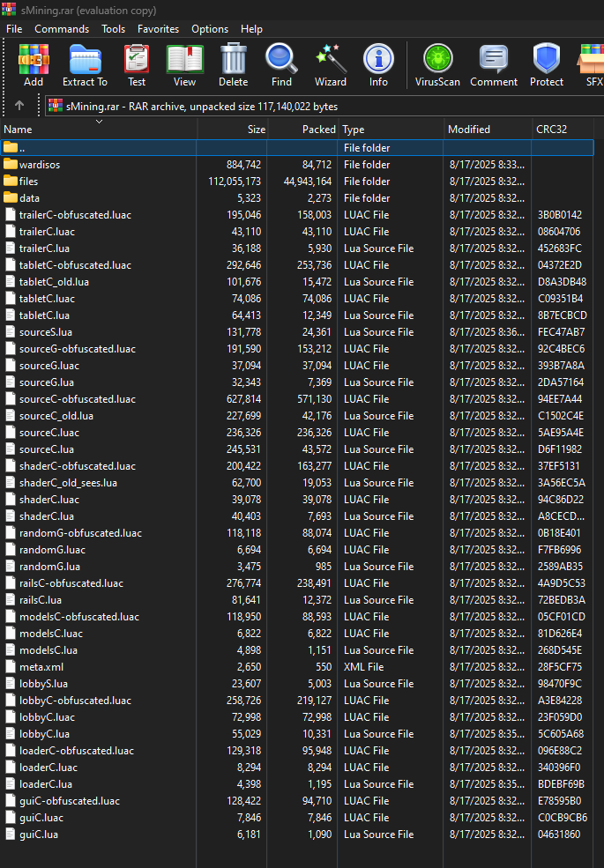The image size is (604, 868).
Task: Open the File menu
Action: click(14, 29)
